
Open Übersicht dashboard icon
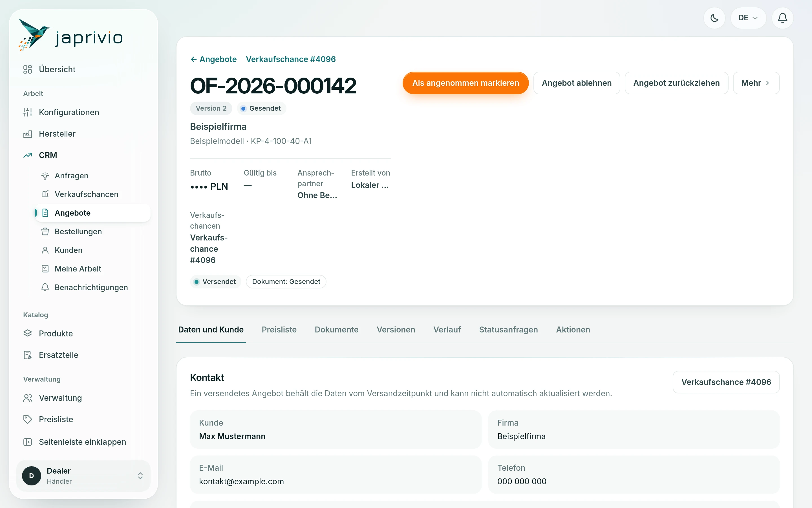[x=28, y=69]
